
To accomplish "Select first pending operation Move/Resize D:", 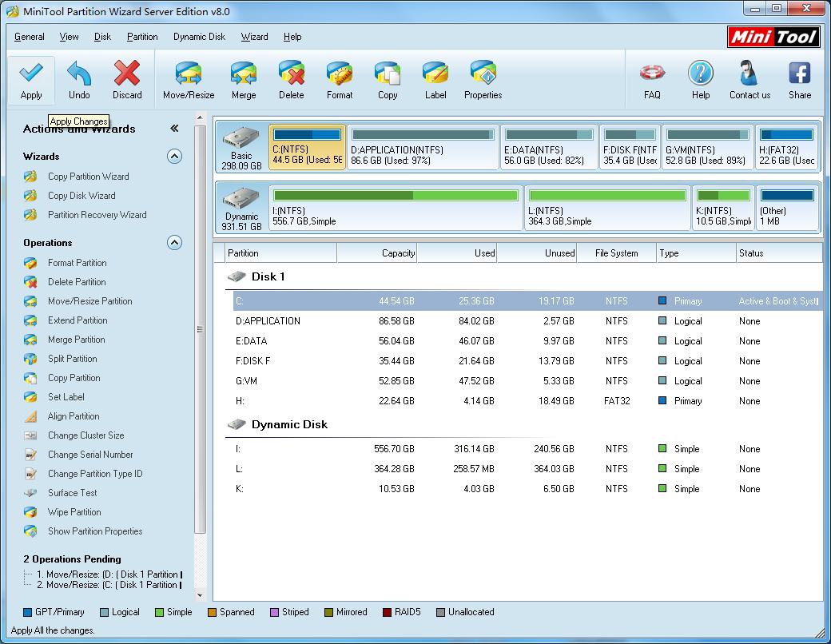I will pyautogui.click(x=109, y=574).
